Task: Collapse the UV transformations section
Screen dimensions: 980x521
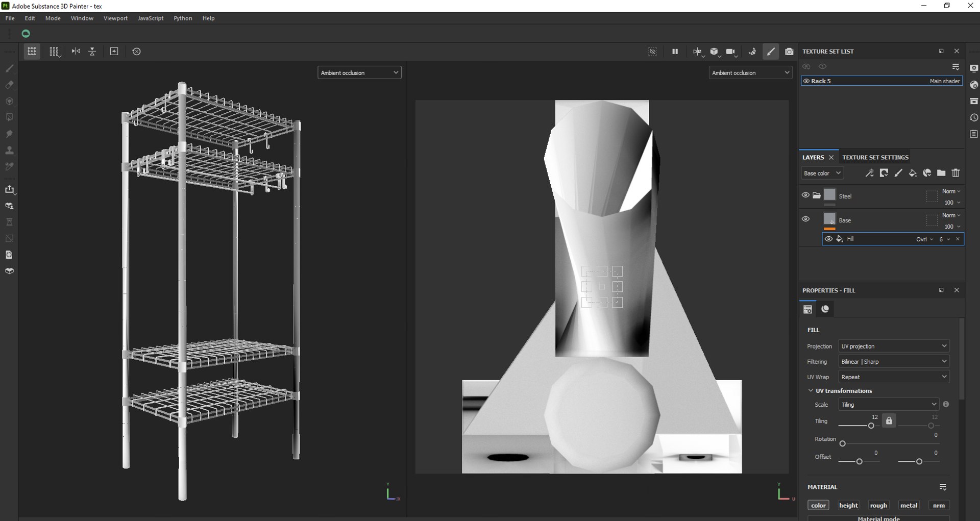Action: (x=811, y=391)
